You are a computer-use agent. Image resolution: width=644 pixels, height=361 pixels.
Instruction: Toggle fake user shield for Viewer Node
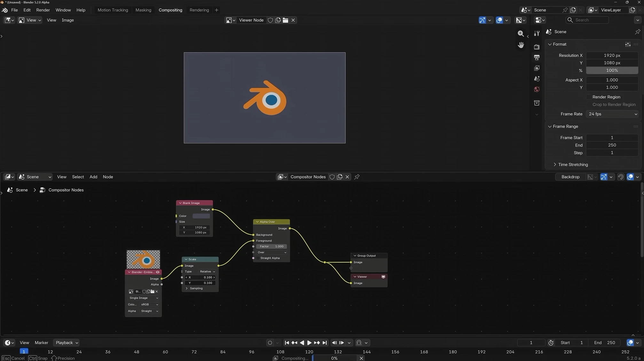pyautogui.click(x=270, y=20)
